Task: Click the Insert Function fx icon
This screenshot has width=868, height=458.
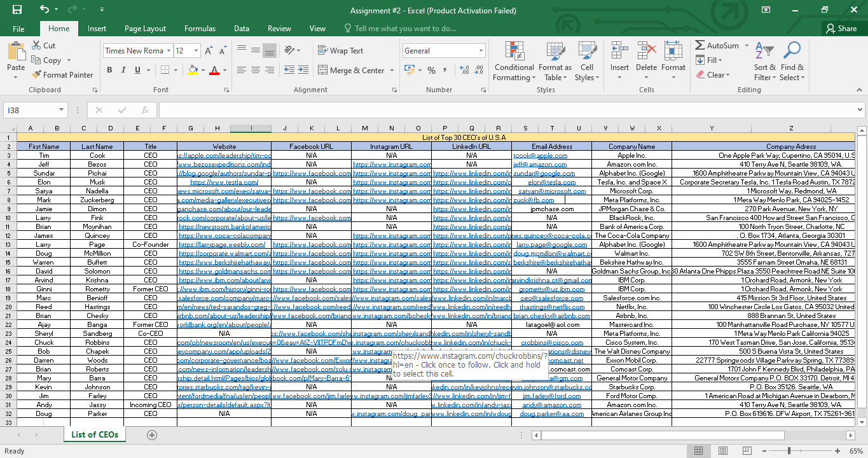Action: pos(145,110)
